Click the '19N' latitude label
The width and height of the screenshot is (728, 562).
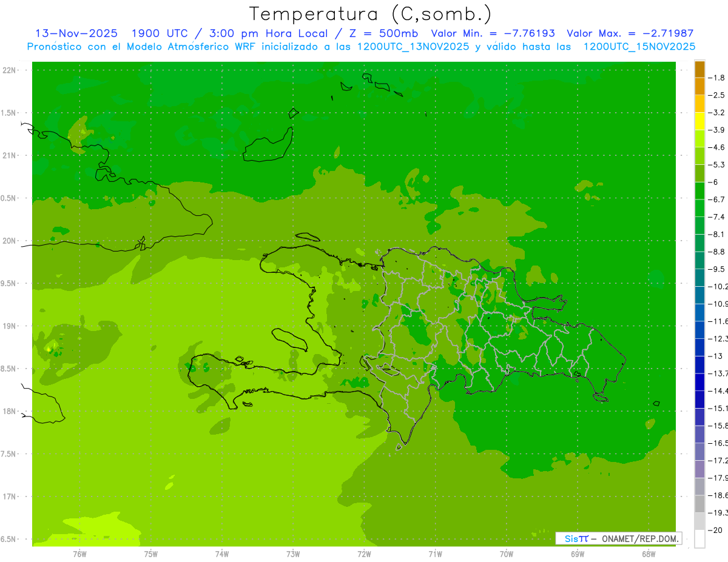pos(10,326)
